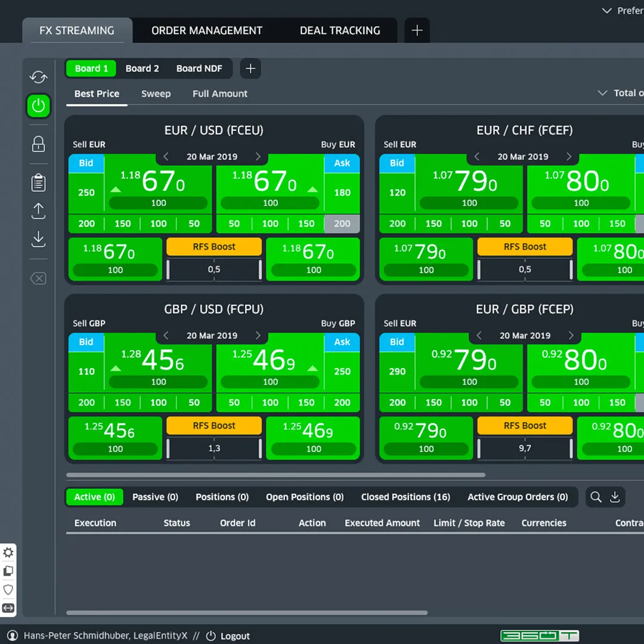This screenshot has height=644, width=644.
Task: Export orders with download icon near search
Action: 614,497
